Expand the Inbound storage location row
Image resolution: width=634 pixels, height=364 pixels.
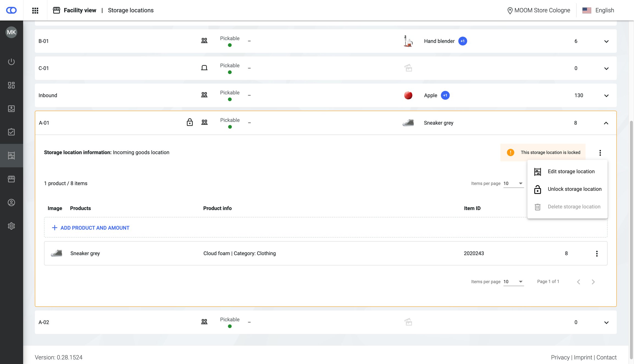[606, 96]
